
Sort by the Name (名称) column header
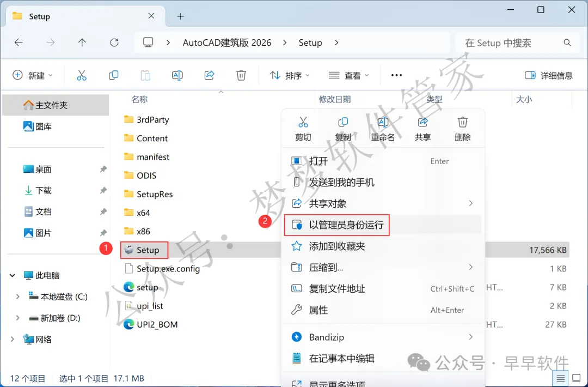tap(139, 99)
